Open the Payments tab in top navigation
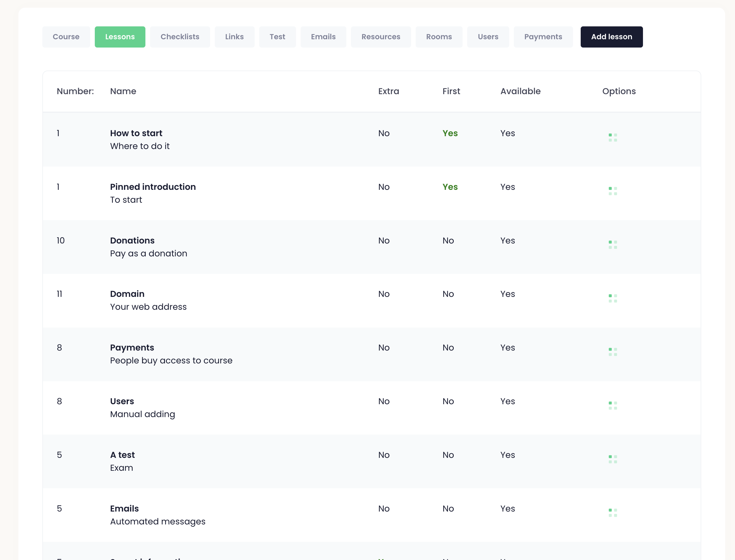The image size is (735, 560). pyautogui.click(x=543, y=37)
